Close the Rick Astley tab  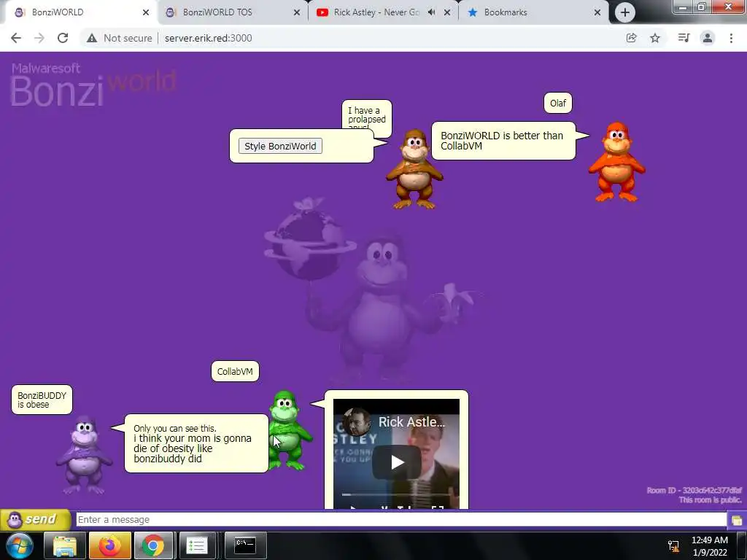pos(447,12)
